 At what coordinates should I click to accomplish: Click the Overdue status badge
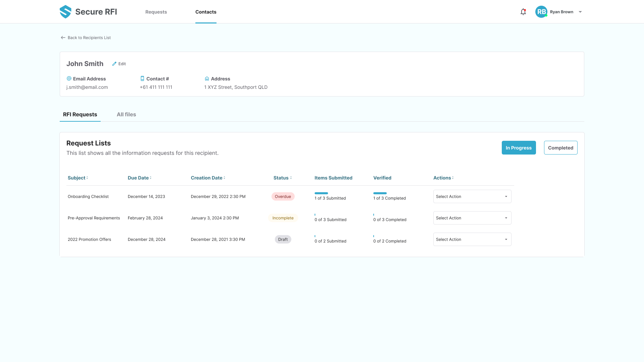[283, 196]
